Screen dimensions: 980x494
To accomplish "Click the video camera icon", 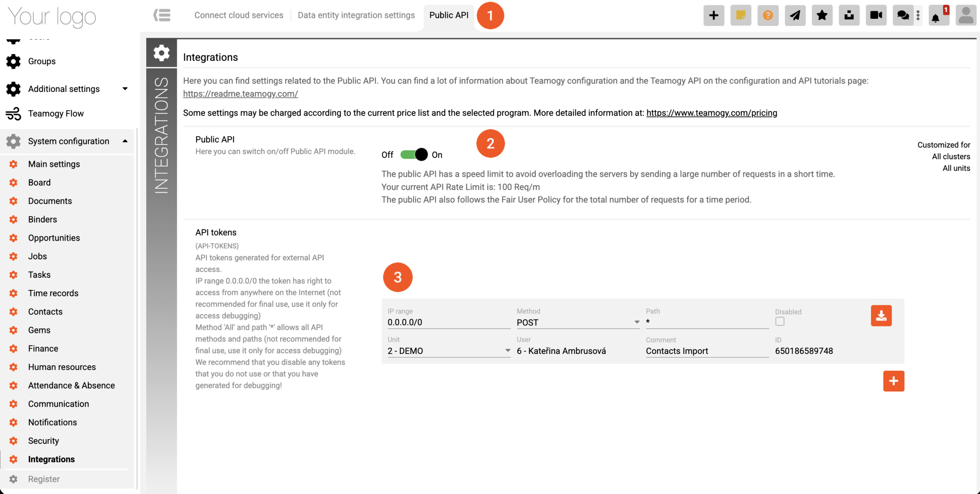I will pos(876,15).
